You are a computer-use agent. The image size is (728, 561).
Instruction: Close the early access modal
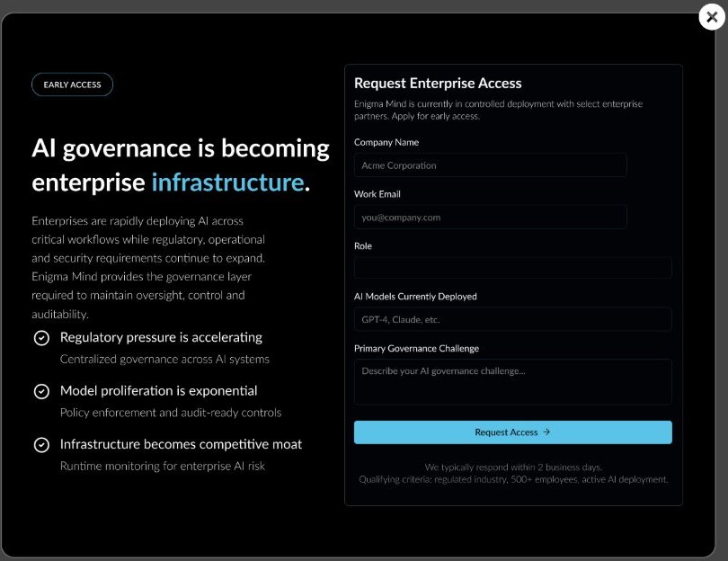point(712,17)
